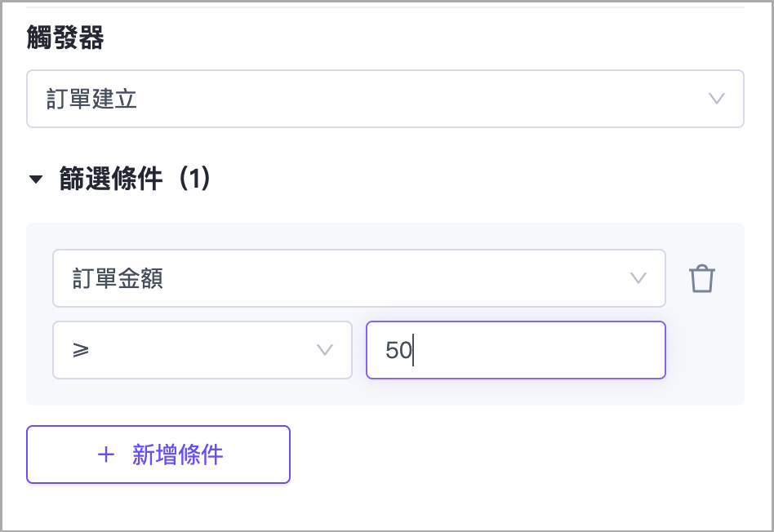
Task: Click the trash icon to delete the filter condition
Action: [701, 278]
